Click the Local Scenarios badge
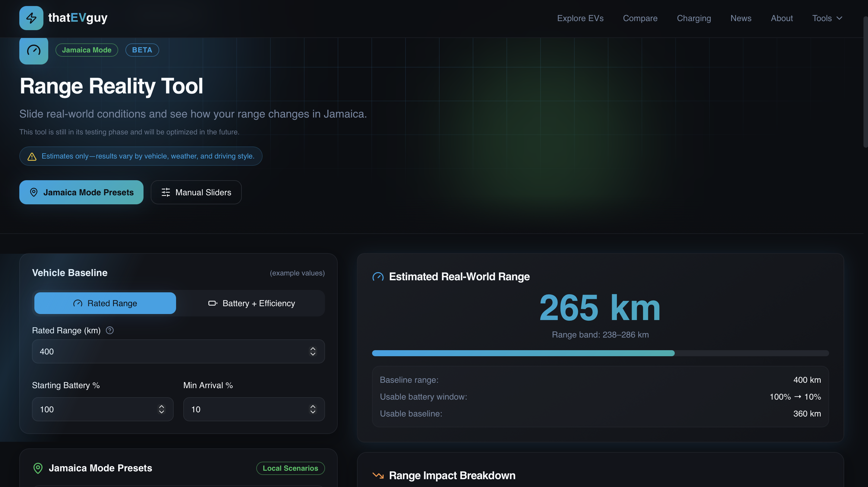868x487 pixels. tap(290, 468)
